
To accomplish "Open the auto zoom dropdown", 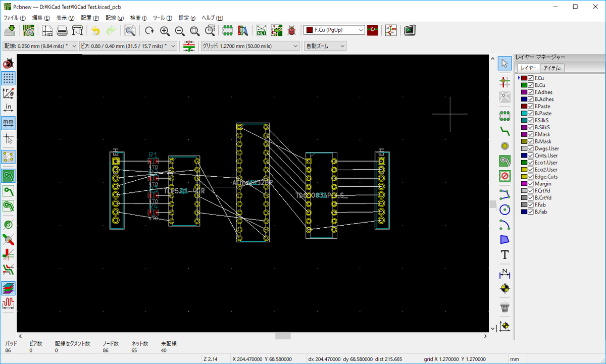I will (325, 46).
